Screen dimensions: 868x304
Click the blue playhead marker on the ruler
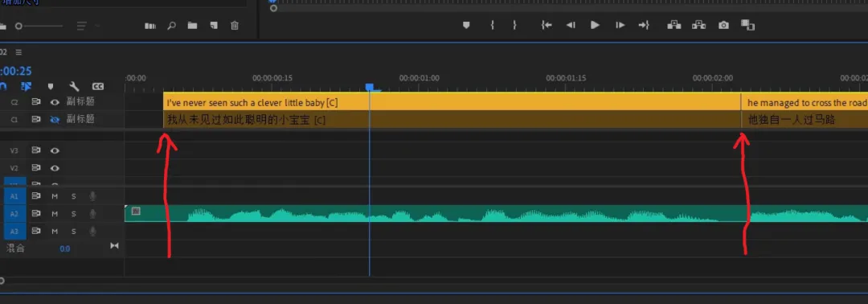point(370,88)
